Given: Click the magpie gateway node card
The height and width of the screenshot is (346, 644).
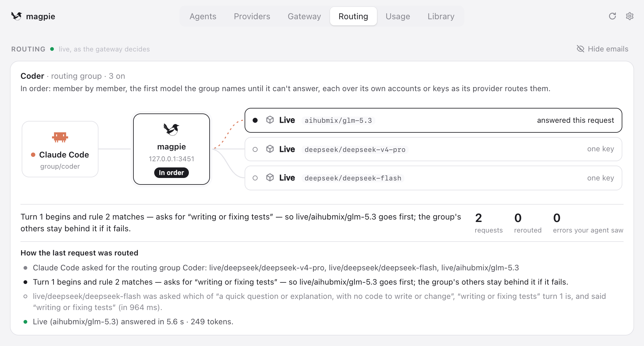Looking at the screenshot, I should [x=172, y=149].
